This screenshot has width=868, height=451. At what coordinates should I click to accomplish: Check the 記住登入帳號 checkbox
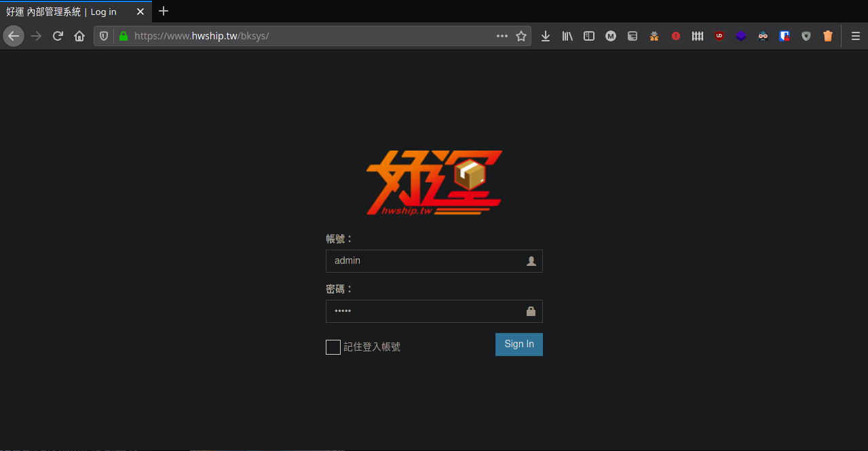333,347
